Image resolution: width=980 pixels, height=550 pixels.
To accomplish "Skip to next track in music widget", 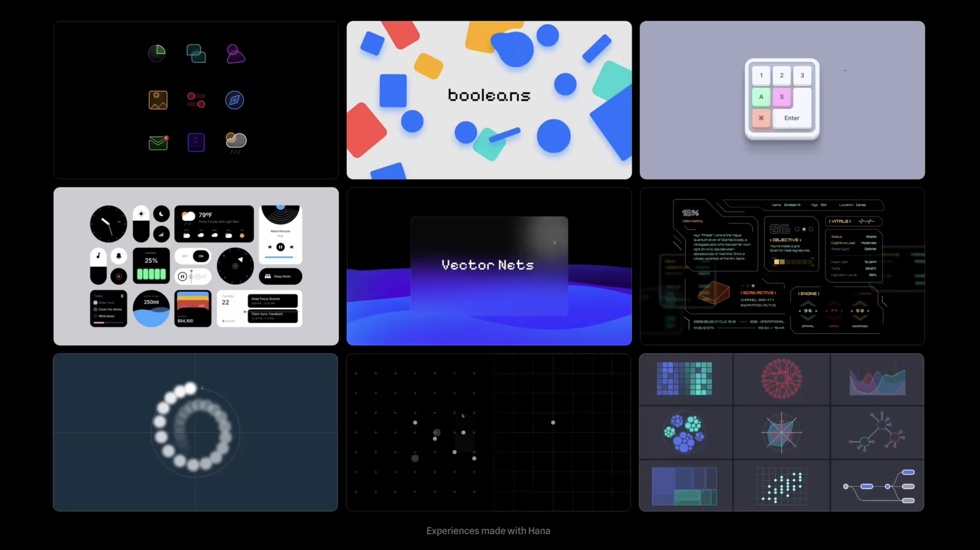I will tap(292, 247).
